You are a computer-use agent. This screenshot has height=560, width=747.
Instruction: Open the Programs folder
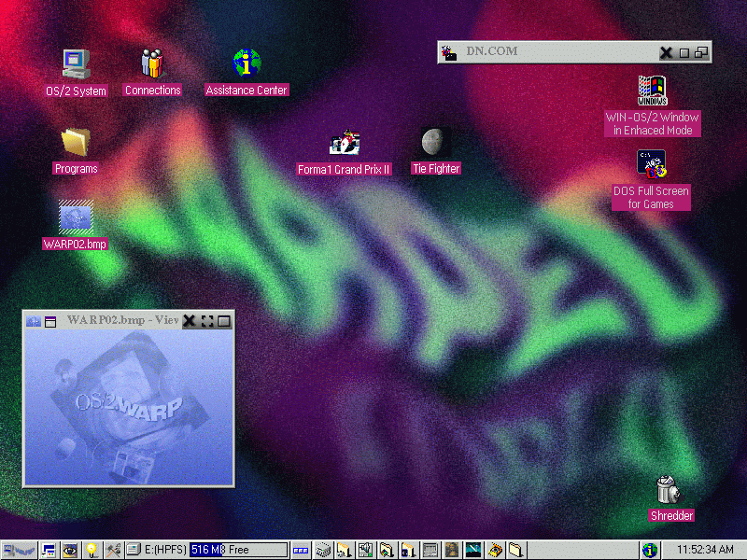[76, 143]
